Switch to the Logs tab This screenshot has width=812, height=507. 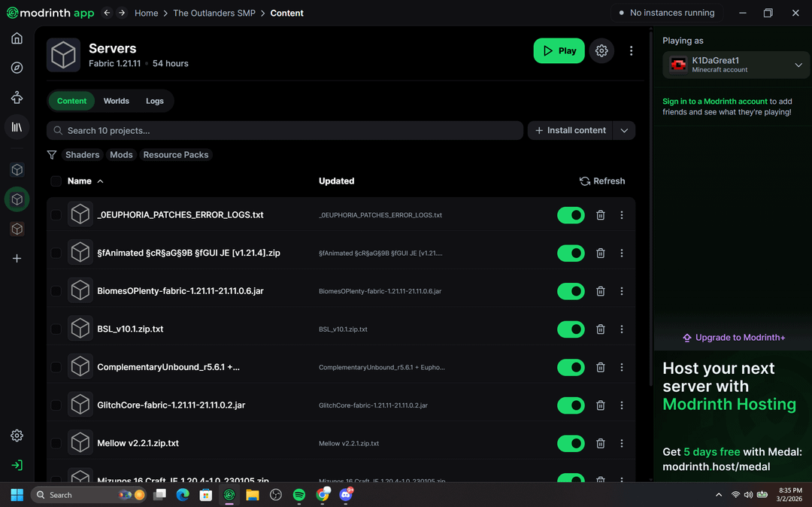pos(154,101)
